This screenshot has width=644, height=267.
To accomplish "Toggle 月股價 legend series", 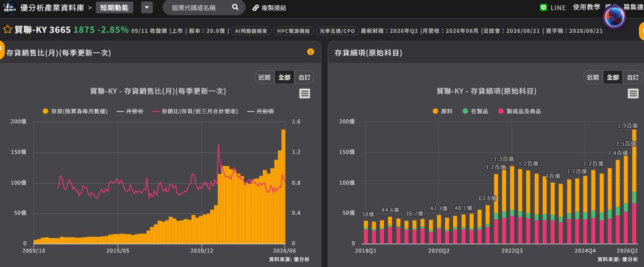I will (x=260, y=111).
